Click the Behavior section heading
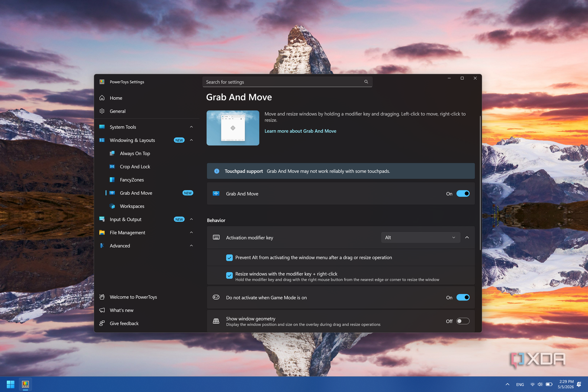The image size is (588, 392). coord(216,220)
